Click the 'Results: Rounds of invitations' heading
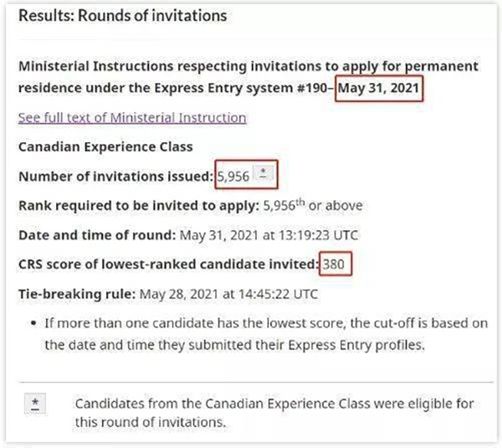This screenshot has width=502, height=448. tap(122, 16)
